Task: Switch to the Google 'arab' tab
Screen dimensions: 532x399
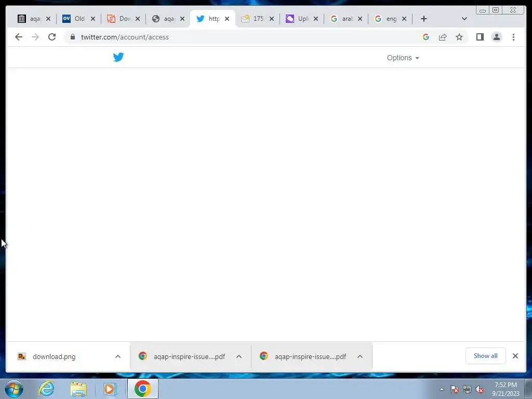Action: 342,19
